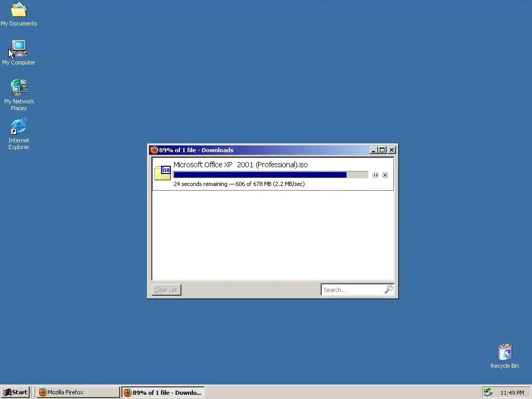Screen dimensions: 532x399
Task: Focus the Downloads search field
Action: (x=357, y=290)
